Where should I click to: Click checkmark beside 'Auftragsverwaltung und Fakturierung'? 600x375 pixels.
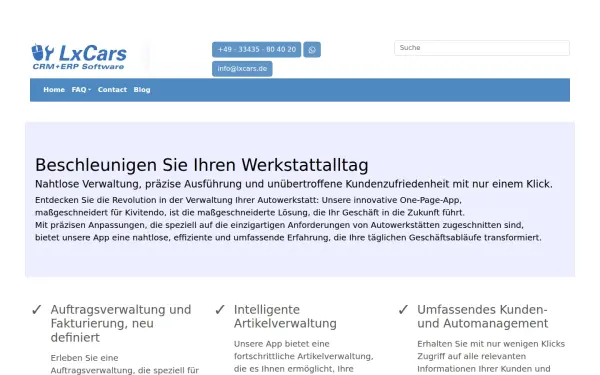(x=37, y=310)
